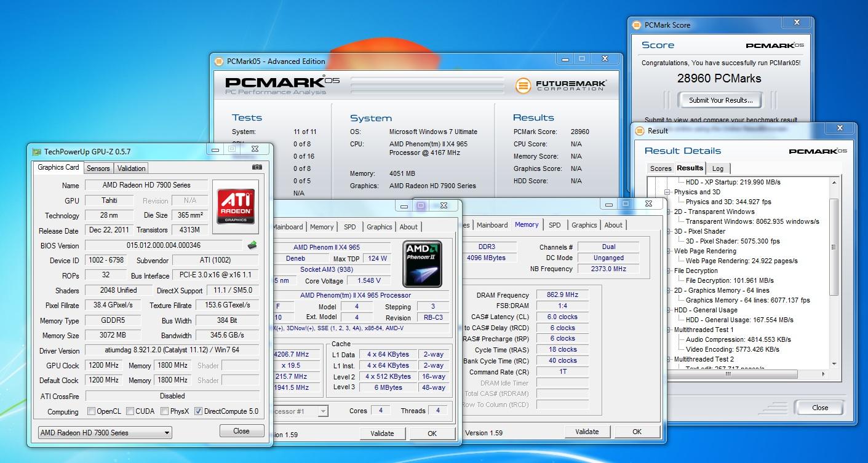
Task: Click the PCMark05 Advanced Edition title icon
Action: click(218, 61)
